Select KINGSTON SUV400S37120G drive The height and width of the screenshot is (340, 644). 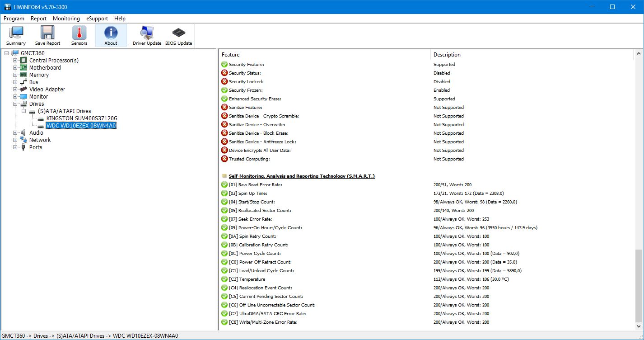point(82,118)
